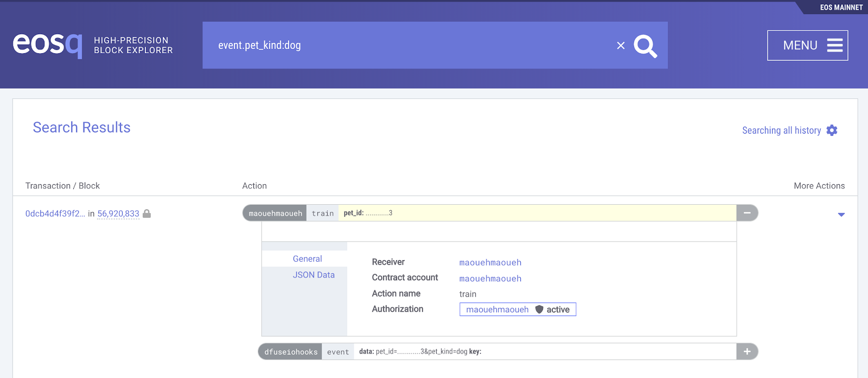Click the pet_id data on the train row
Screen dimensions: 868x378
[368, 213]
